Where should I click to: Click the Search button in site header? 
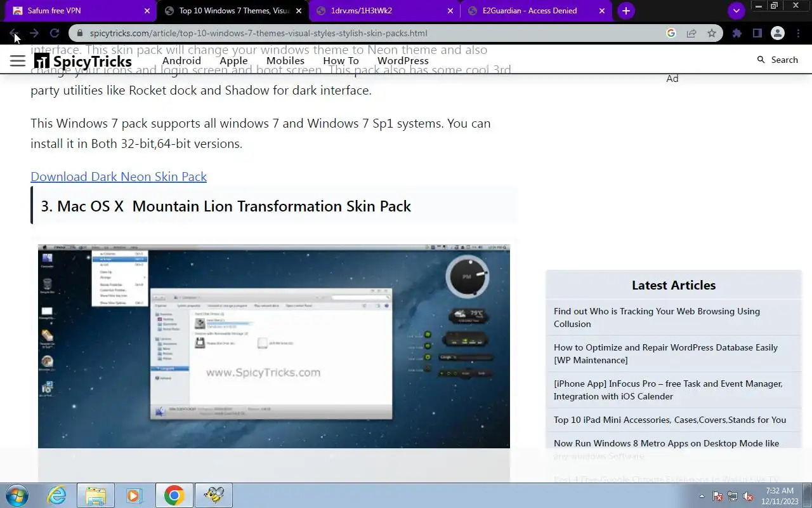click(x=778, y=60)
